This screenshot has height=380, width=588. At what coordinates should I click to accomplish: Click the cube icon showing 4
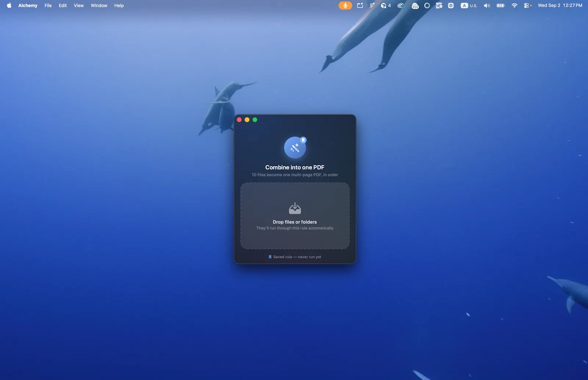(x=386, y=6)
